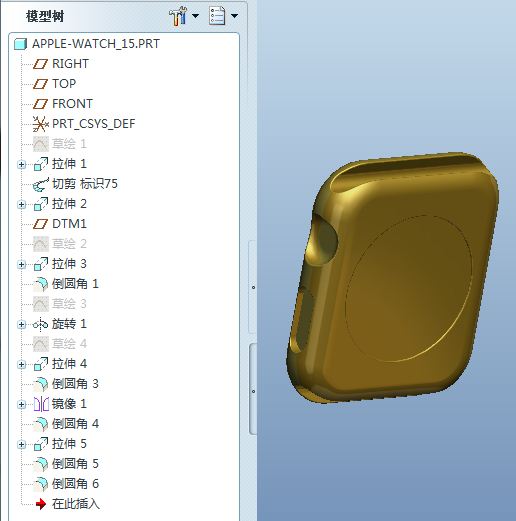Select the 草绘 2 label
Image resolution: width=516 pixels, height=521 pixels.
coord(69,244)
